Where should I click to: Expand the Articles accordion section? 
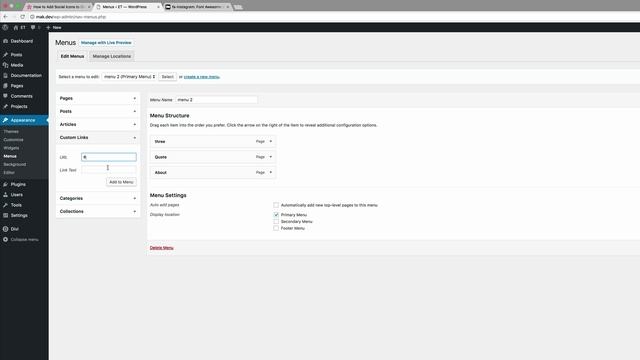(98, 124)
